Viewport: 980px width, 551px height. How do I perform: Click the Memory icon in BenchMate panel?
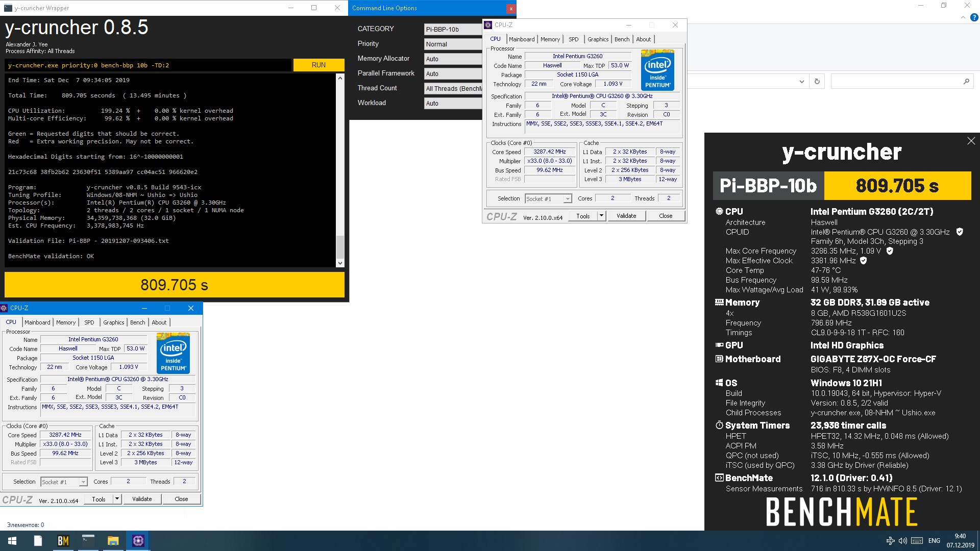pos(719,302)
